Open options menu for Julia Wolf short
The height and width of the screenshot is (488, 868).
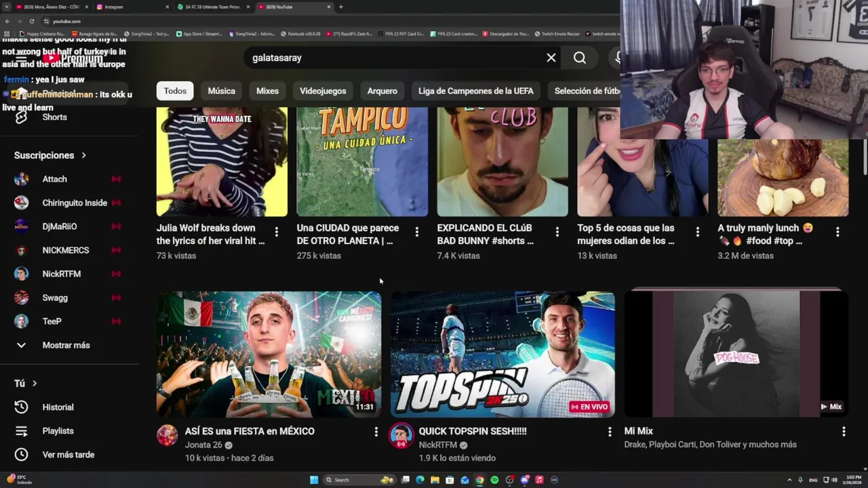pyautogui.click(x=276, y=232)
